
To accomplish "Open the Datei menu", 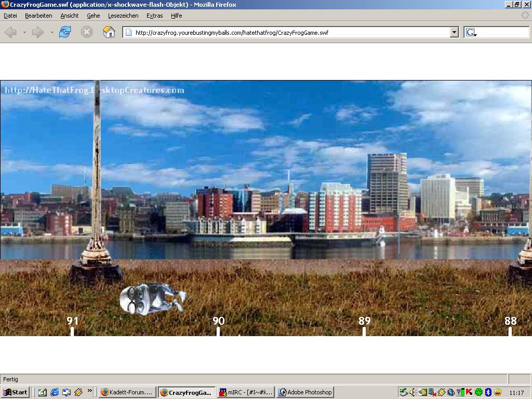I will pos(10,16).
